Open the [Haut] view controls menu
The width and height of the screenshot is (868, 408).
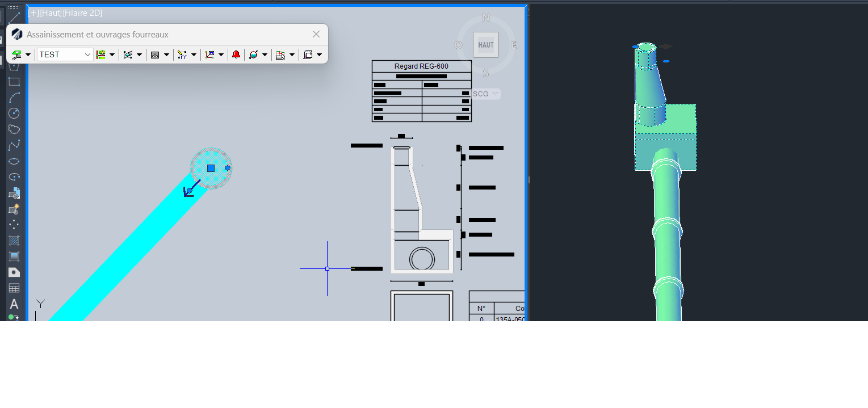point(51,13)
